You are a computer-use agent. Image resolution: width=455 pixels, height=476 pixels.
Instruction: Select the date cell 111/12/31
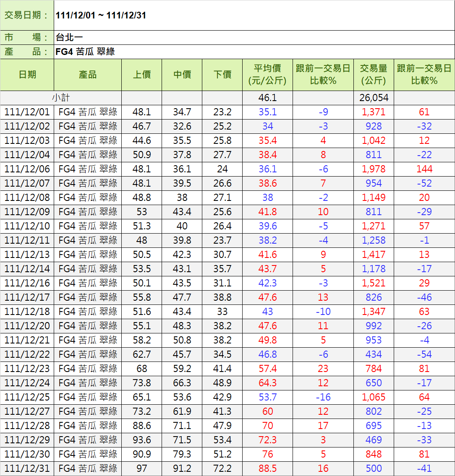[27, 468]
